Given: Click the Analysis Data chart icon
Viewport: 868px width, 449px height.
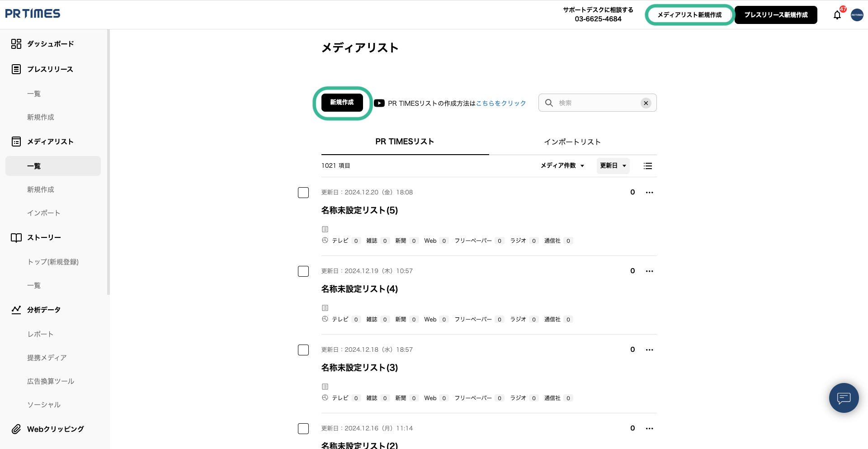Looking at the screenshot, I should click(16, 310).
